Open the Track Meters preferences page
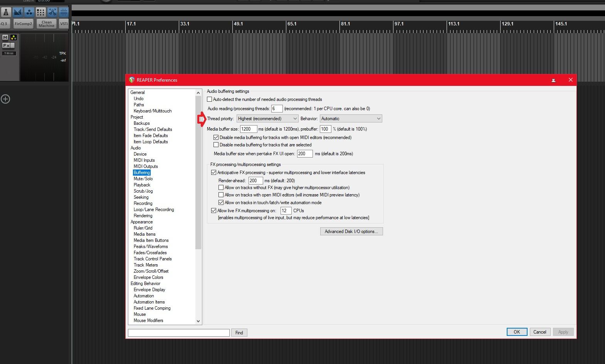The height and width of the screenshot is (364, 605). point(146,265)
